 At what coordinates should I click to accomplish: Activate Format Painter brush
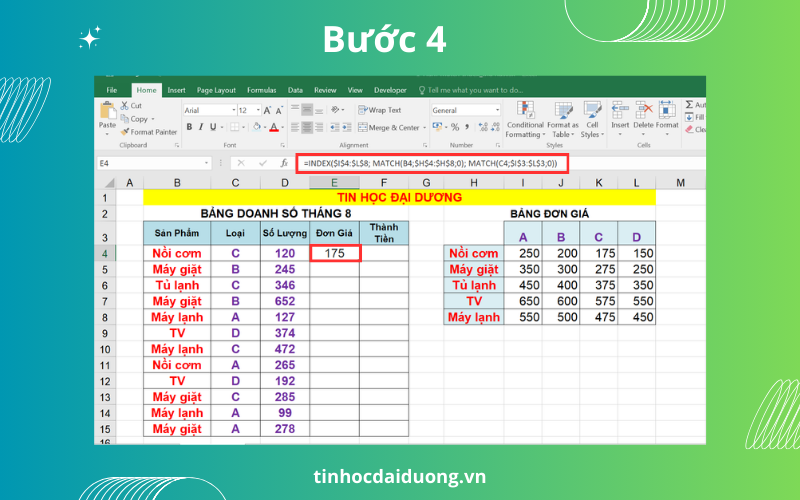[124, 132]
